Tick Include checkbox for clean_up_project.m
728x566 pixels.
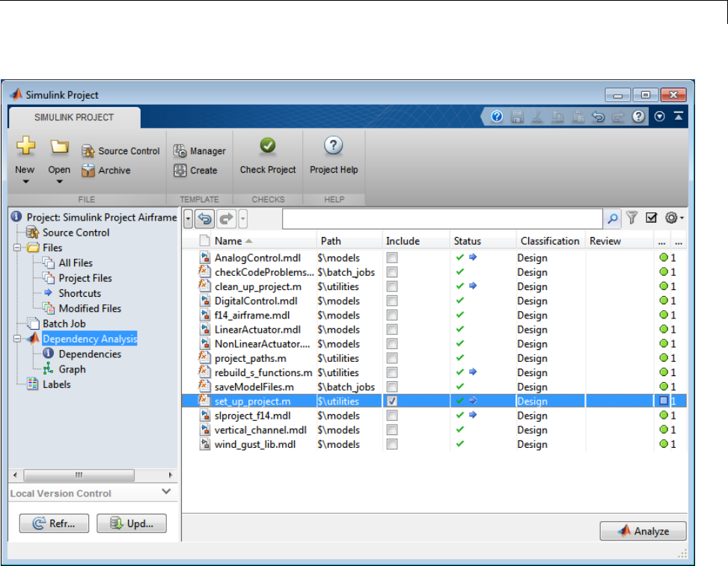[x=392, y=286]
